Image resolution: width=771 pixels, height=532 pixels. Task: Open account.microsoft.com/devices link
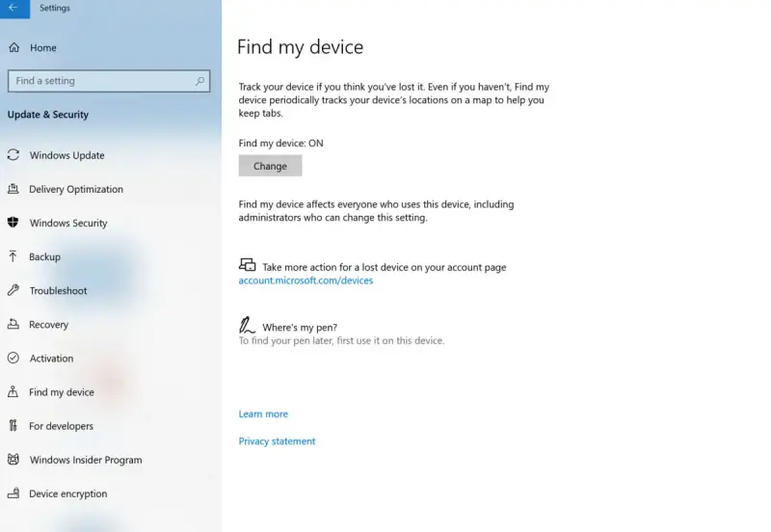point(306,280)
